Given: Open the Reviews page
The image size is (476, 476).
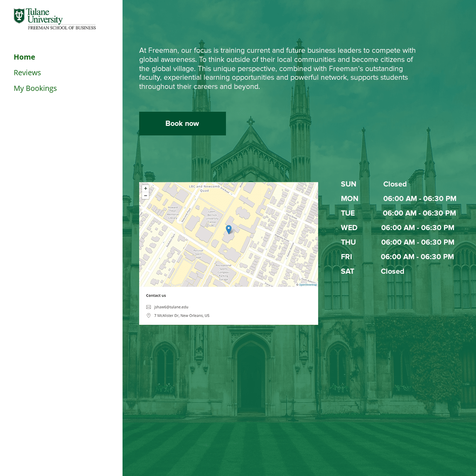Looking at the screenshot, I should (x=27, y=73).
